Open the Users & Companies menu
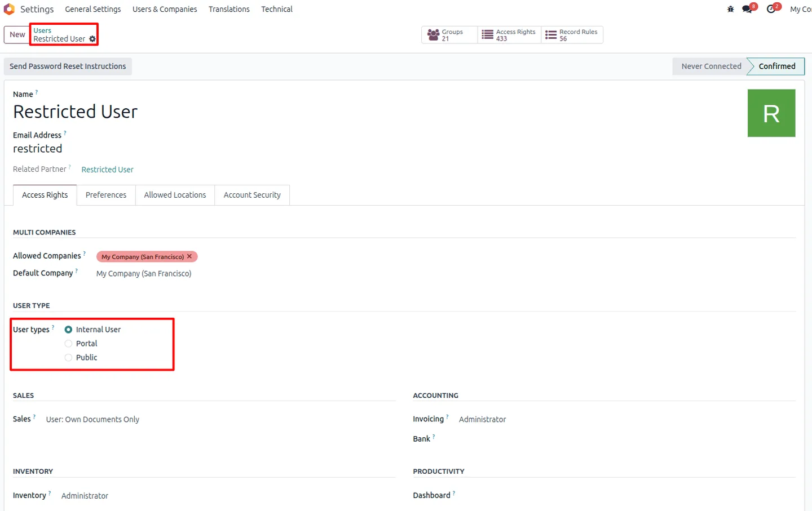Viewport: 812px width, 511px height. pos(165,9)
